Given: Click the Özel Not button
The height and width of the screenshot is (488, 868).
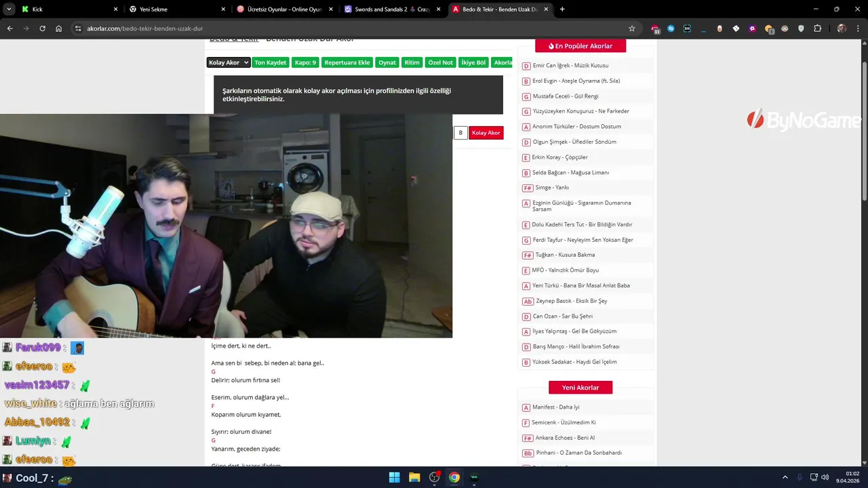Looking at the screenshot, I should click(440, 62).
